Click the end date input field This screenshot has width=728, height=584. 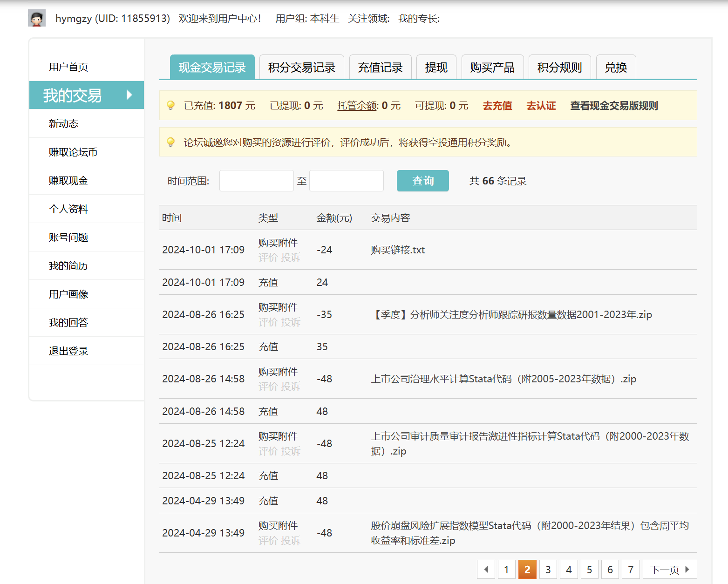pos(346,181)
